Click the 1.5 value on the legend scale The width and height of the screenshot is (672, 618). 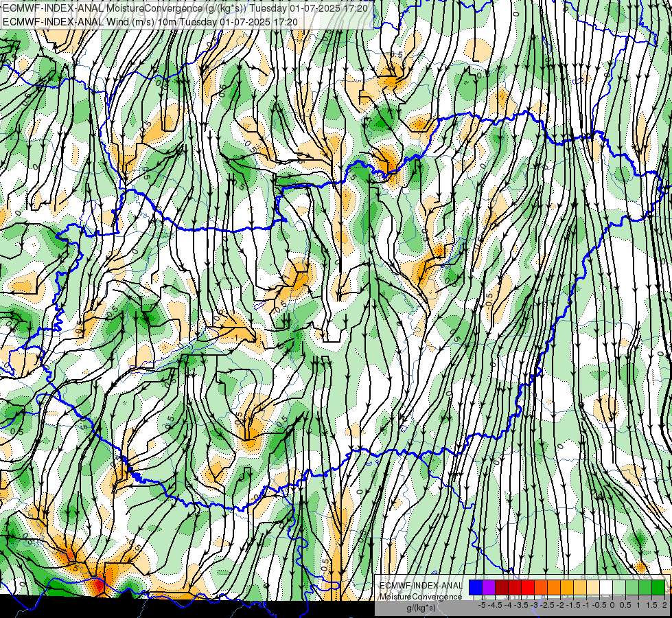coord(651,605)
